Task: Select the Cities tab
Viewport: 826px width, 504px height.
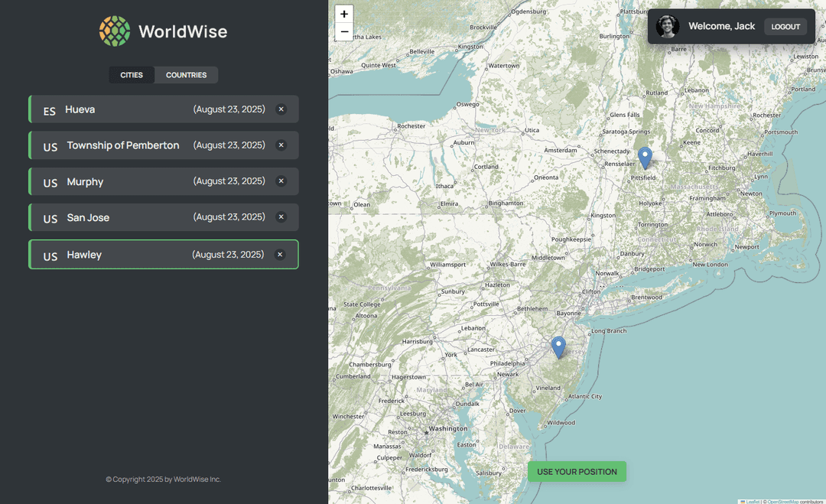Action: (x=132, y=75)
